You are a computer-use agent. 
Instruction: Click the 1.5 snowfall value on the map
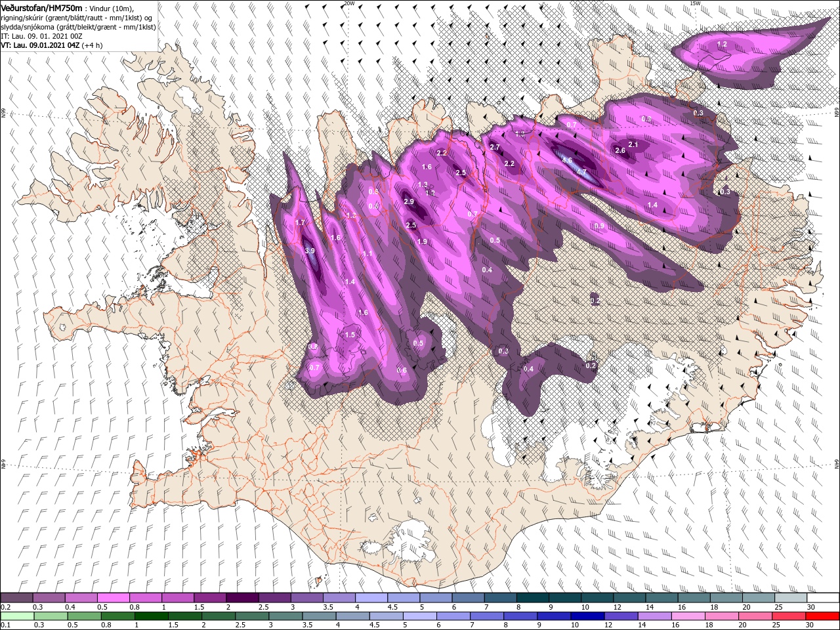[x=350, y=335]
